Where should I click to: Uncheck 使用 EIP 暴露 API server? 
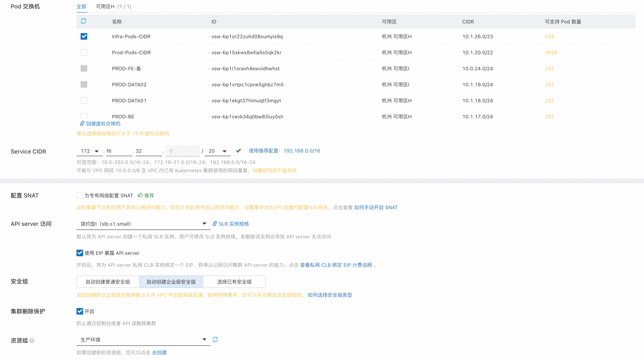(x=80, y=253)
